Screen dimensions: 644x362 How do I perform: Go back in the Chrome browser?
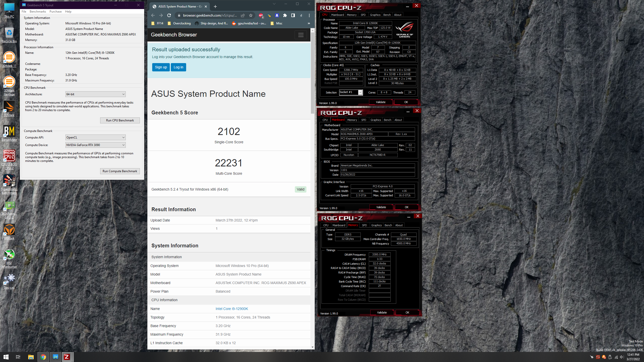click(x=153, y=15)
